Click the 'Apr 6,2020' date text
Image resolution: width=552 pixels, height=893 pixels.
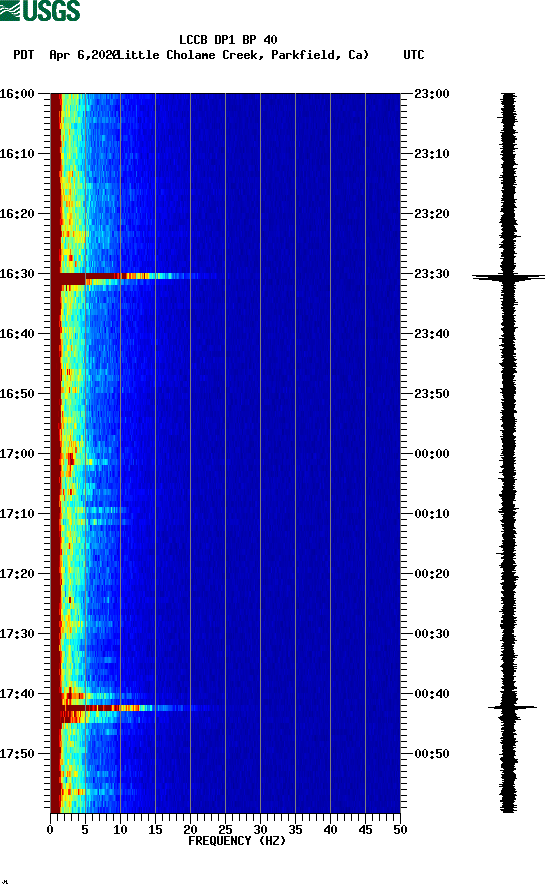[84, 55]
